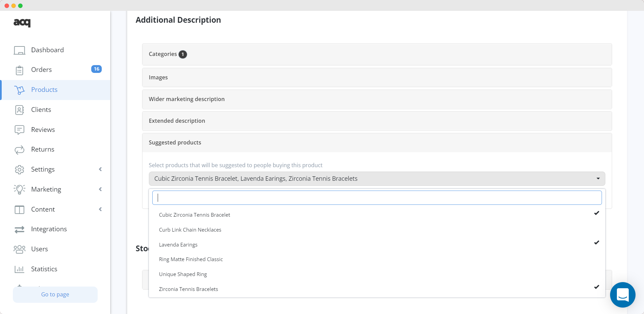Select Ring Matte Finished Classic option

click(x=377, y=259)
